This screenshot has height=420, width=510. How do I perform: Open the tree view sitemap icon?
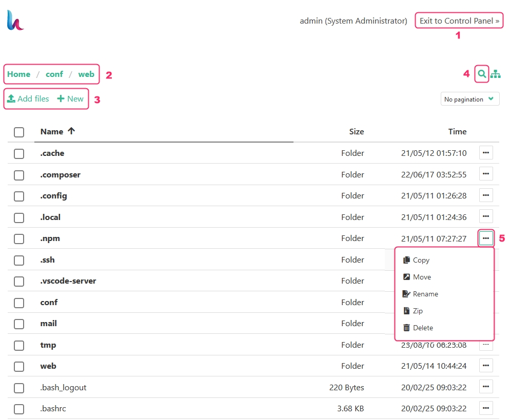496,74
